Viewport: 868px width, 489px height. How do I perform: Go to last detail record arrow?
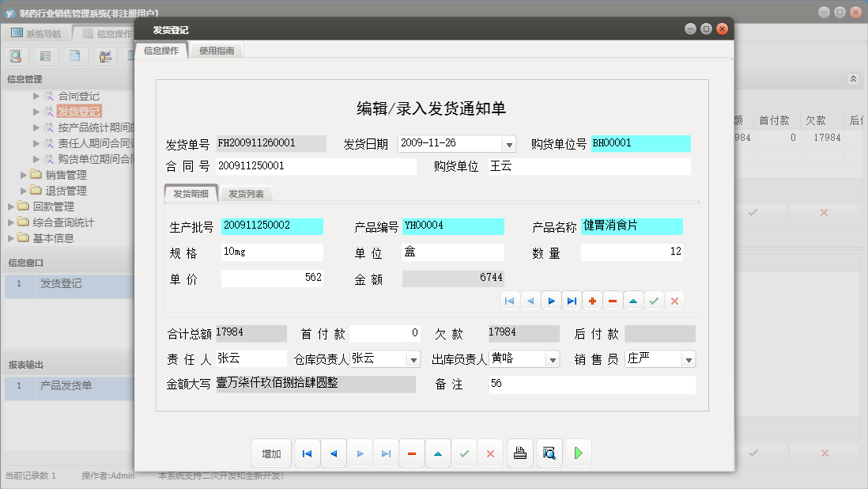571,301
